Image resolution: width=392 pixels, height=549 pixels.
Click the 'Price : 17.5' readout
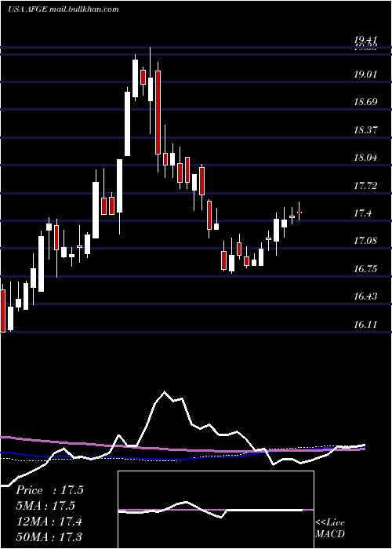[49, 490]
